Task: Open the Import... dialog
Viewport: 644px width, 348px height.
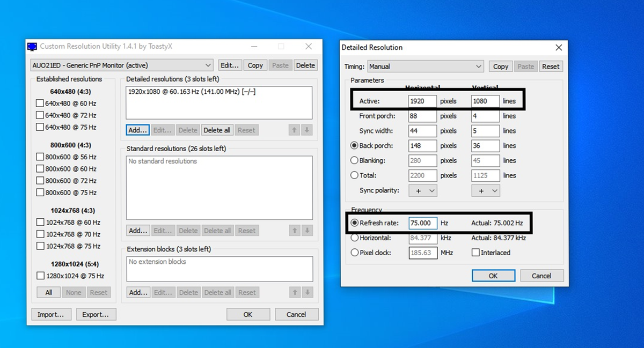Action: 51,315
